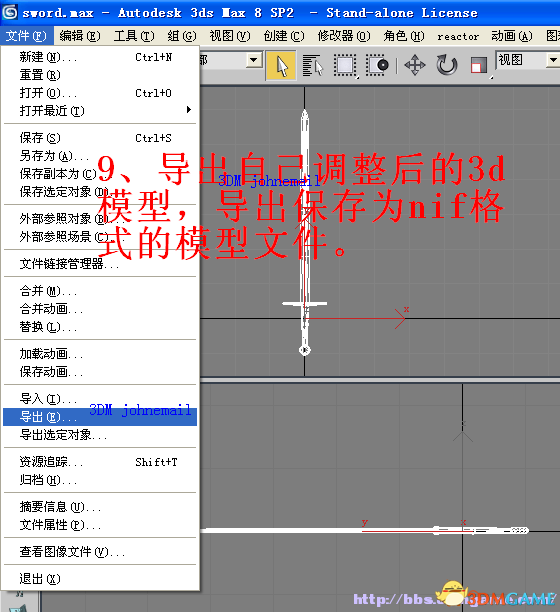Choose 另存为(A) menu entry

click(x=100, y=156)
